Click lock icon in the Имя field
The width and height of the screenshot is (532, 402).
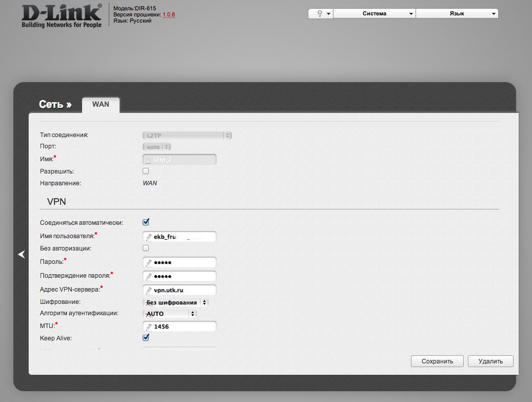pos(148,160)
